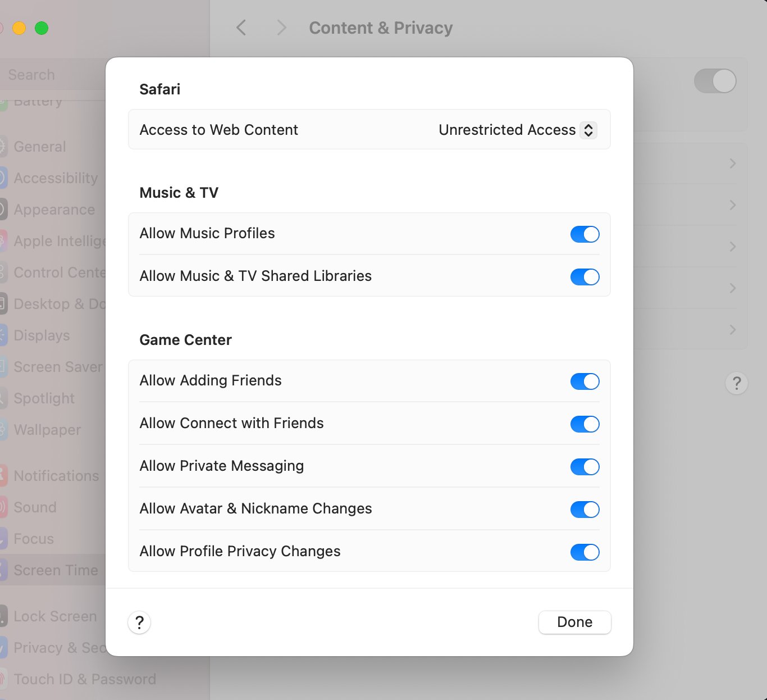Select Screen Time in the sidebar
This screenshot has width=767, height=700.
click(x=53, y=570)
